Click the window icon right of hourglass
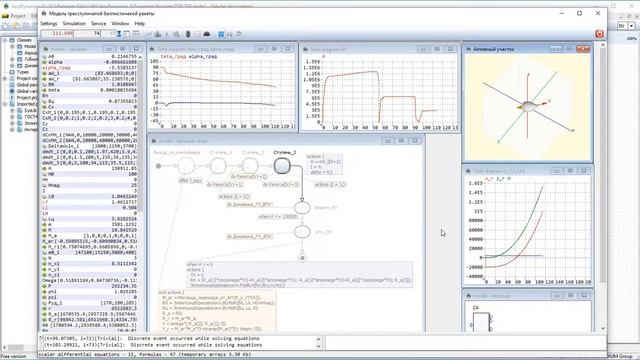Image resolution: width=640 pixels, height=360 pixels. click(x=127, y=34)
